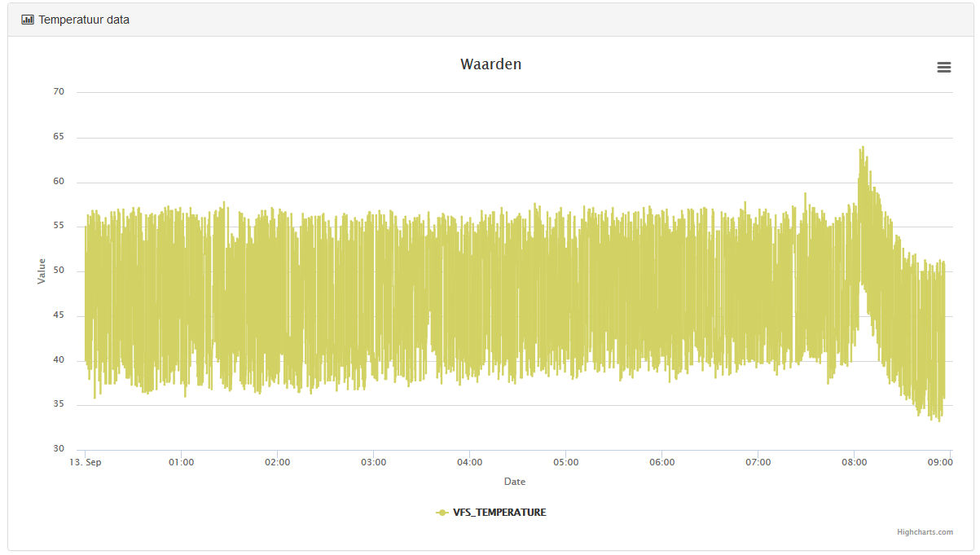980x555 pixels.
Task: Click the Value y-axis title
Action: point(42,271)
